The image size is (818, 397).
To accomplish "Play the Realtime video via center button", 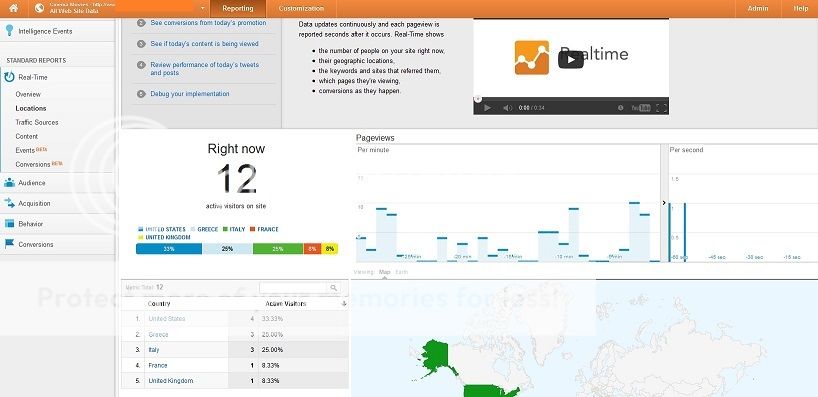I will pos(571,59).
